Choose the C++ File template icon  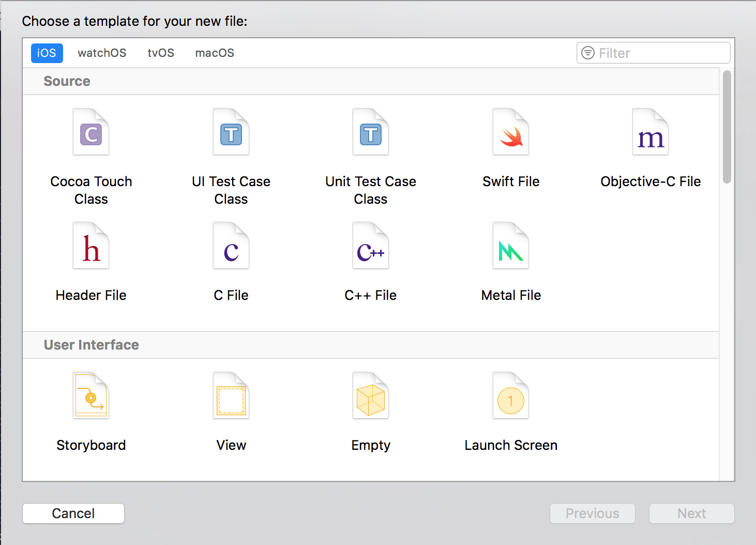[x=371, y=246]
